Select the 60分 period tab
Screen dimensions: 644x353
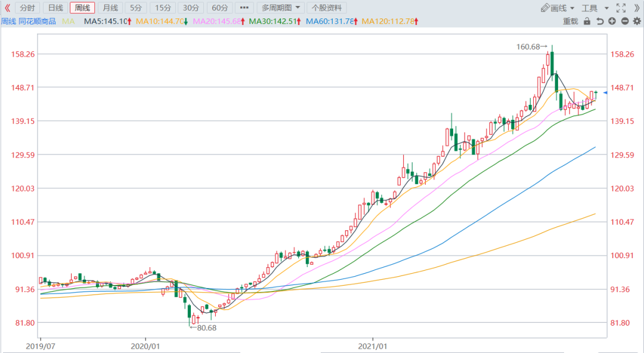click(219, 8)
